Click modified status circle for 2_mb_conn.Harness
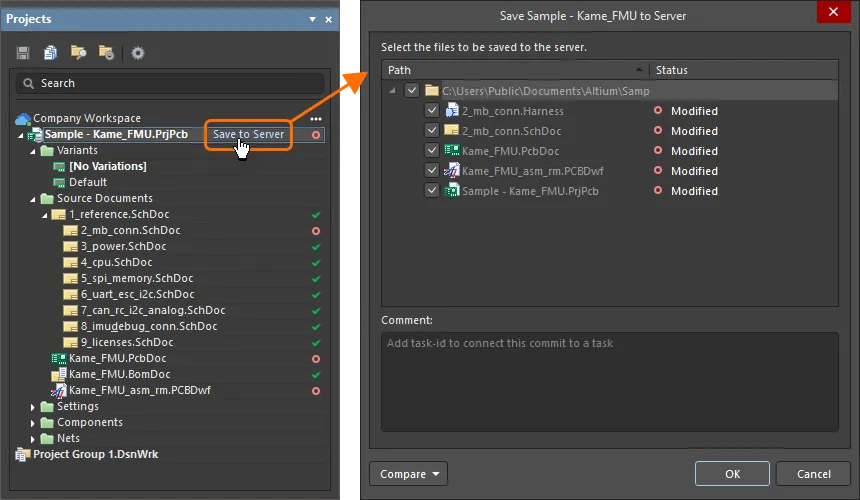 pyautogui.click(x=658, y=110)
